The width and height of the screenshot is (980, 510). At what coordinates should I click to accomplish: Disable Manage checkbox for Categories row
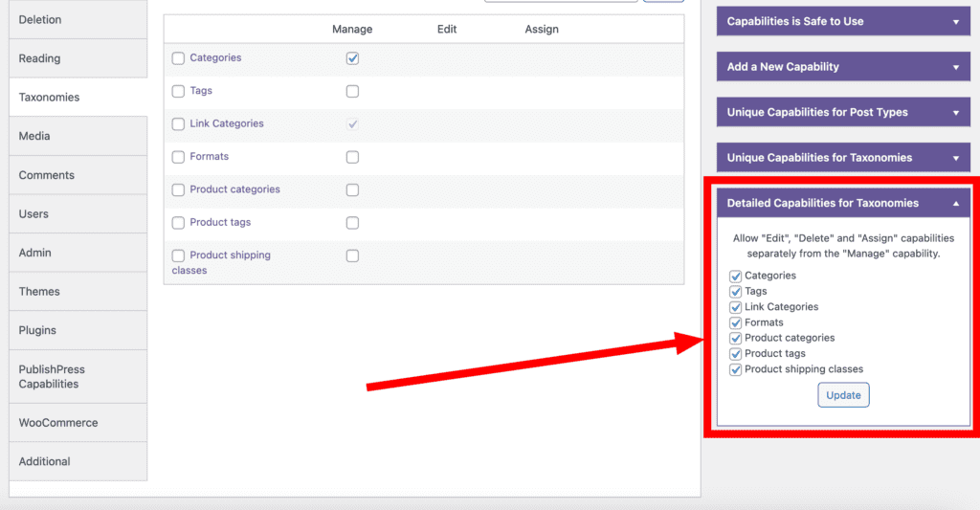click(x=352, y=58)
